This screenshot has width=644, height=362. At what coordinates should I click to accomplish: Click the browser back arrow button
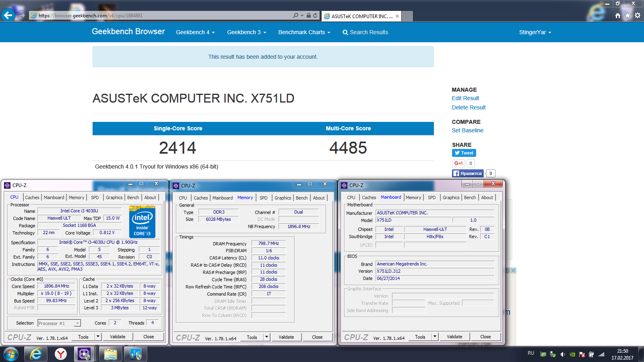tap(8, 15)
